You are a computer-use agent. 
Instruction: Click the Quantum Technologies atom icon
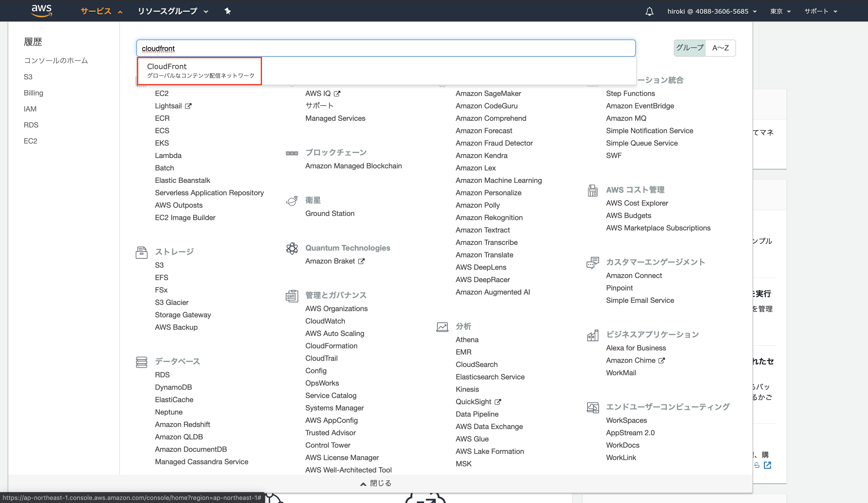292,248
